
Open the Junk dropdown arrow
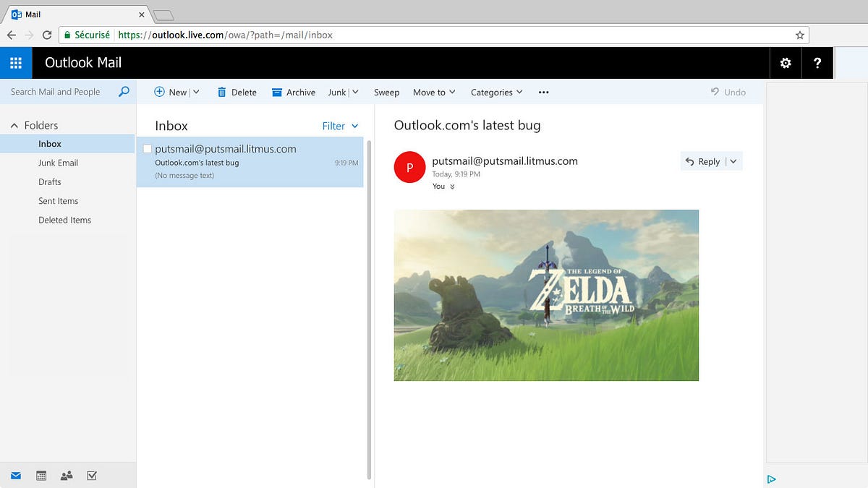click(x=355, y=93)
